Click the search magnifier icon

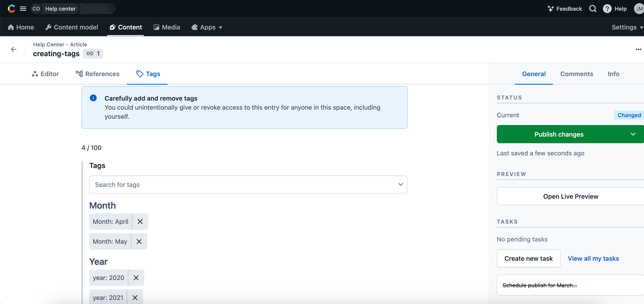[593, 9]
